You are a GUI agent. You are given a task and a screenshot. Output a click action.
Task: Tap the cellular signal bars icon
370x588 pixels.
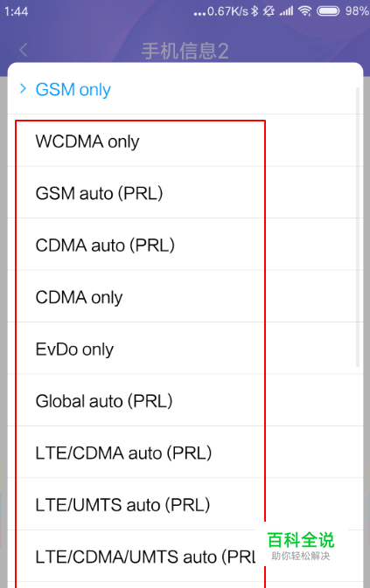[287, 11]
